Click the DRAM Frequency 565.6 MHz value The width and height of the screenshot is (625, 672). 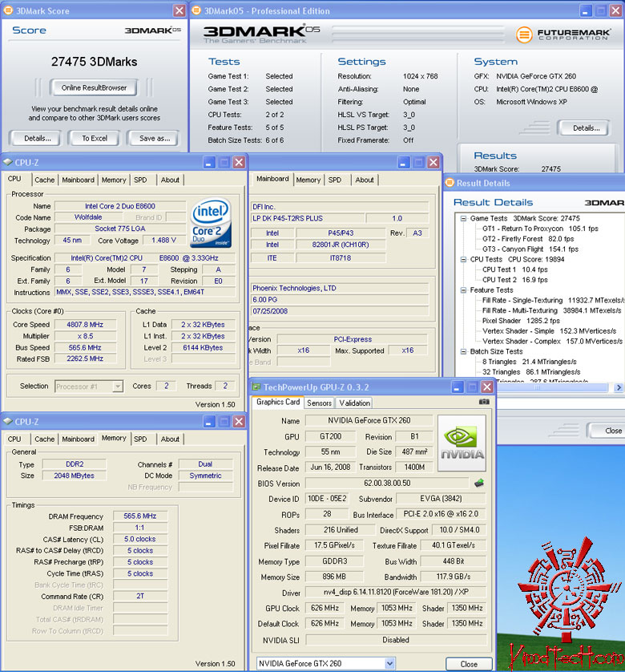140,516
